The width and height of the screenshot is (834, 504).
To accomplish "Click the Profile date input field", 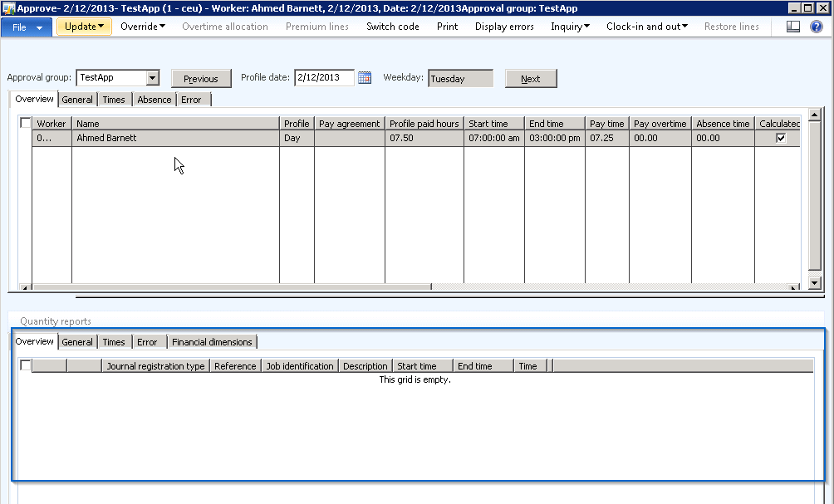I will pyautogui.click(x=324, y=78).
